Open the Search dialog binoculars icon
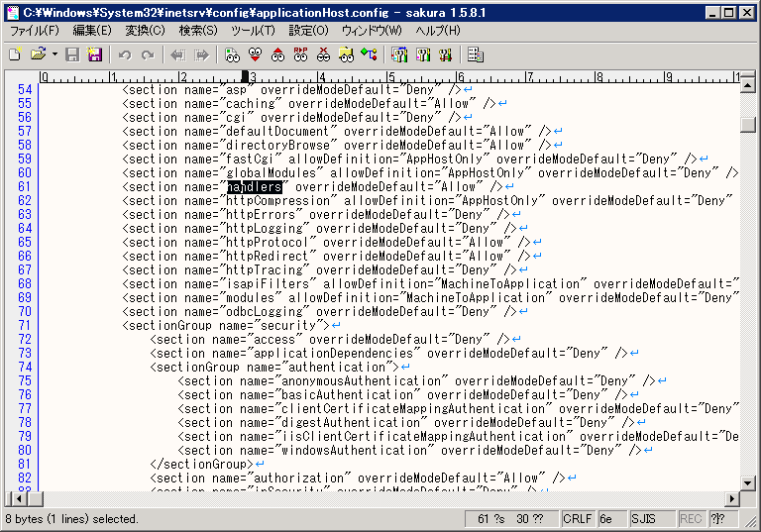This screenshot has width=761, height=532. coord(232,54)
